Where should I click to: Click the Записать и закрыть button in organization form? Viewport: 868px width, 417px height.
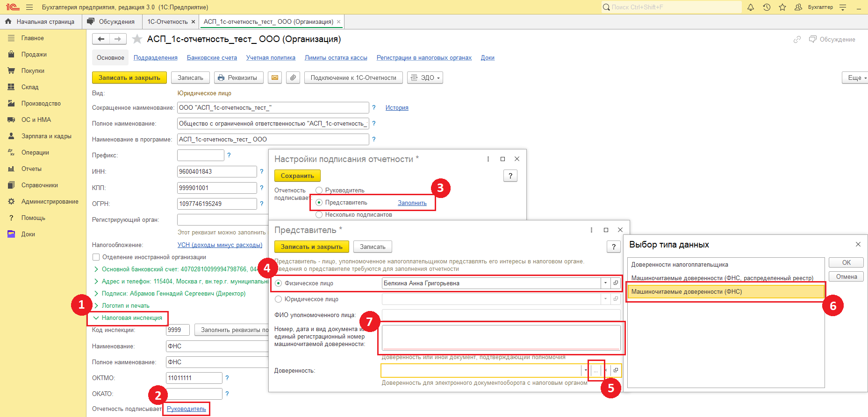pyautogui.click(x=129, y=78)
